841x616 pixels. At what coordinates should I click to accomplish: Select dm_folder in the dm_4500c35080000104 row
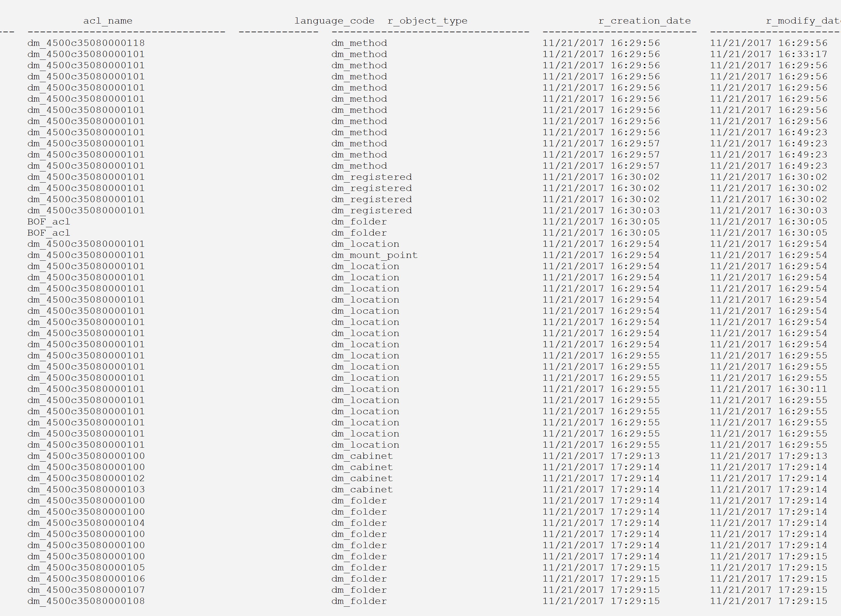[x=359, y=523]
